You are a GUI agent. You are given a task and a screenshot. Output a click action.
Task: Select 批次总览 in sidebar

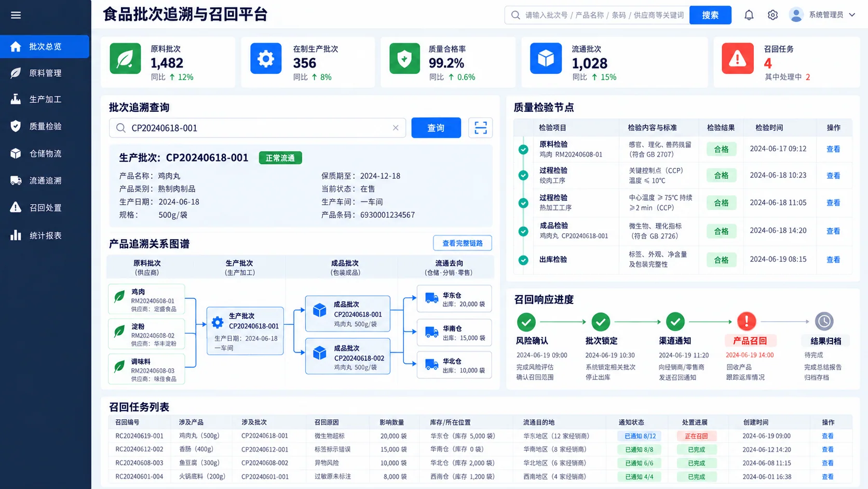pos(45,46)
